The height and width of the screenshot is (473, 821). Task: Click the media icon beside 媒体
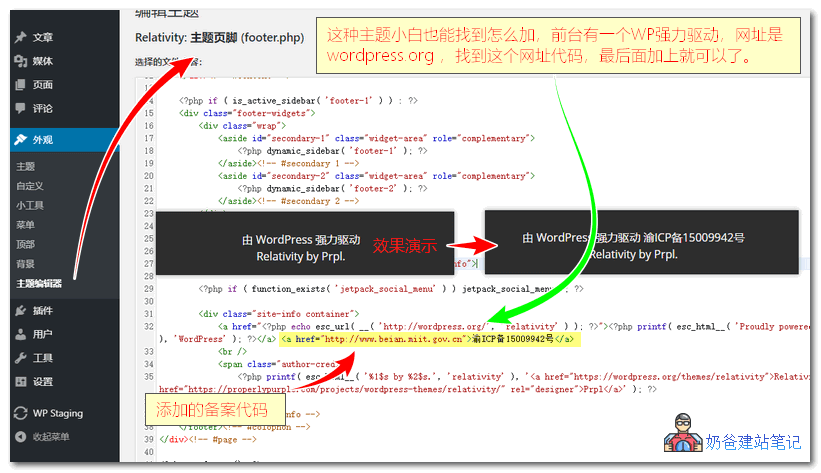(20, 61)
